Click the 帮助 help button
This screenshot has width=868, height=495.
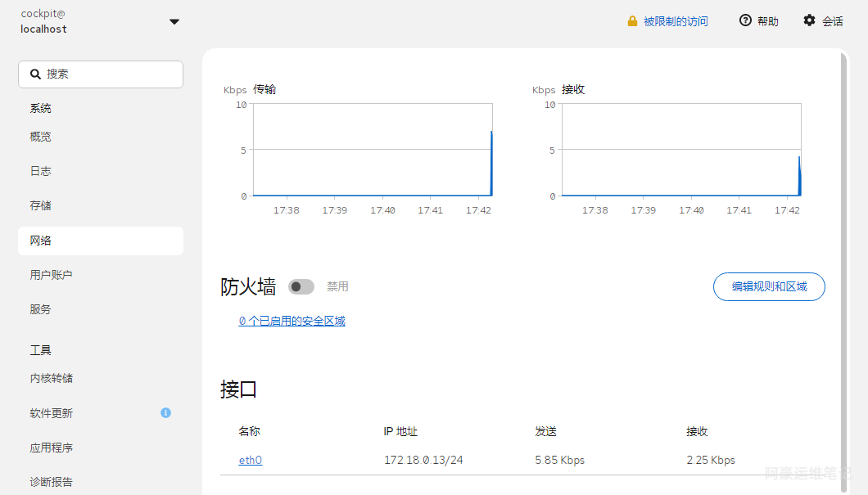tap(759, 21)
